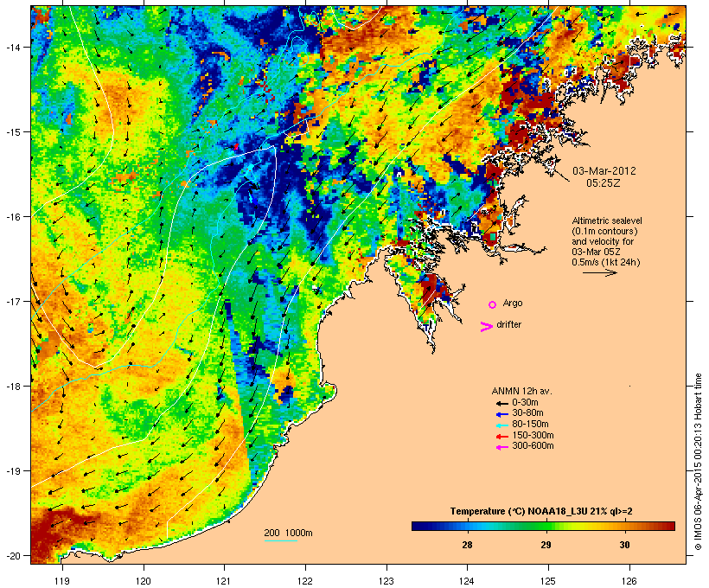Click the latitude axis label -19
Viewport: 709px width, 588px height.
(x=13, y=471)
